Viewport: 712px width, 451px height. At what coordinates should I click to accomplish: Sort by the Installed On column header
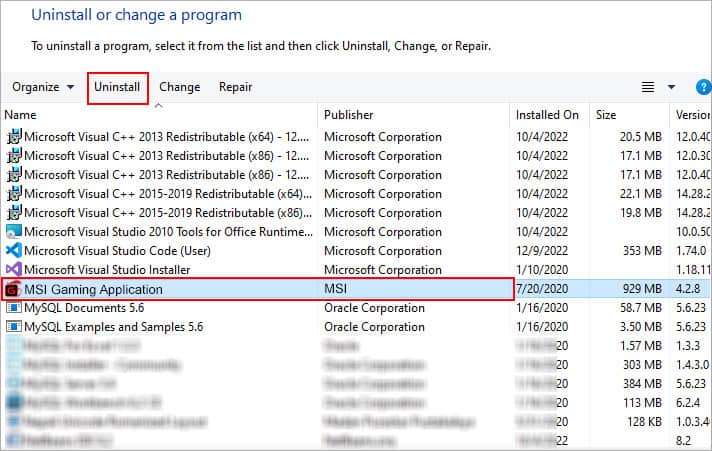547,115
